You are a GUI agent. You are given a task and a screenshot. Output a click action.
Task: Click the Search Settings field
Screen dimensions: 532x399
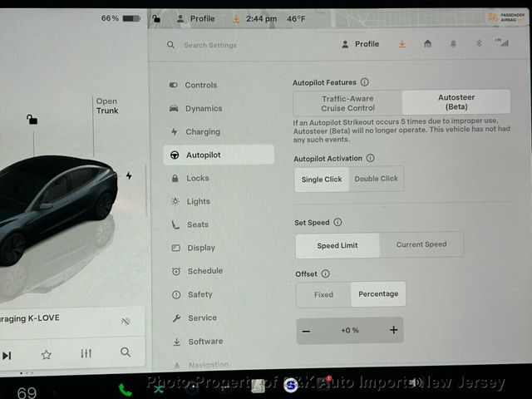coord(210,45)
